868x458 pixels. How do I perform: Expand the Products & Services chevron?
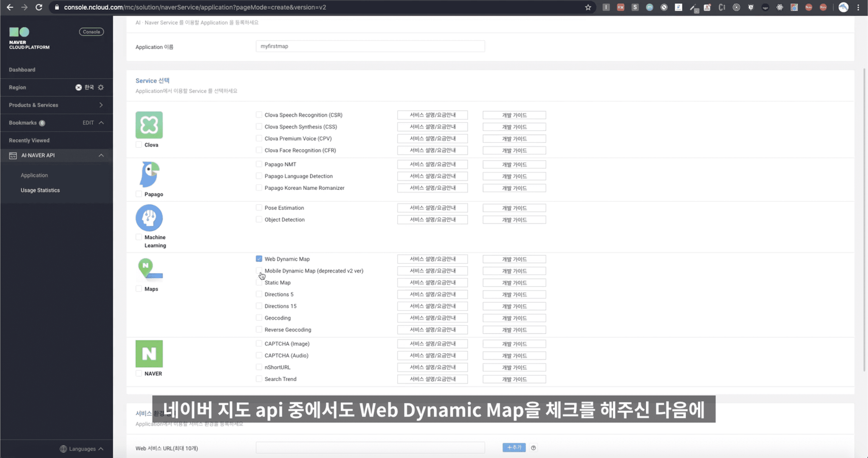click(101, 105)
